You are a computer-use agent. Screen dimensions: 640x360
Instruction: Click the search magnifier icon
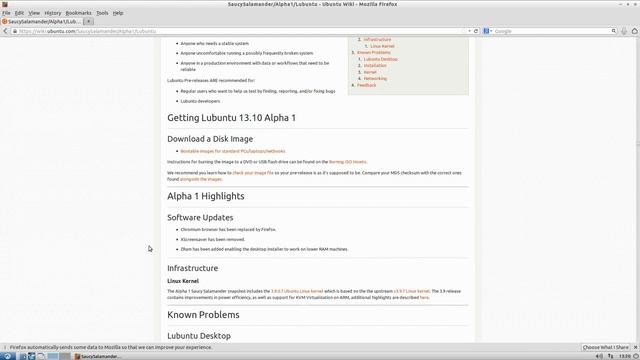(613, 31)
